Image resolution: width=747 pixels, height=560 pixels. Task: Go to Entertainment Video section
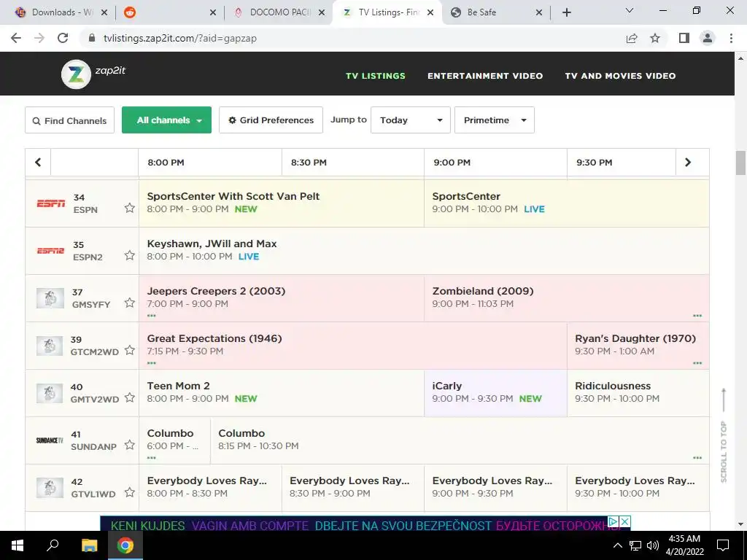[485, 76]
